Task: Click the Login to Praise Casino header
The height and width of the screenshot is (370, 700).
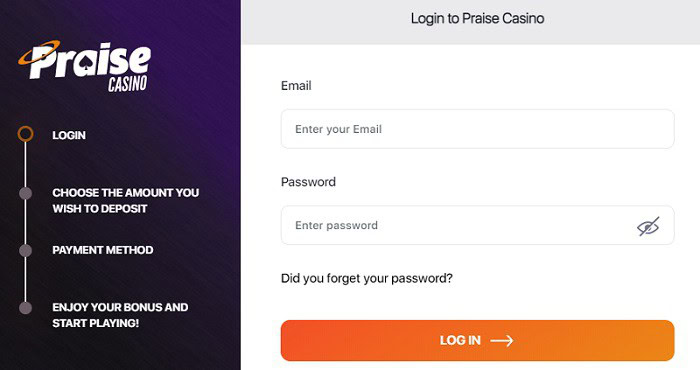Action: (x=477, y=19)
